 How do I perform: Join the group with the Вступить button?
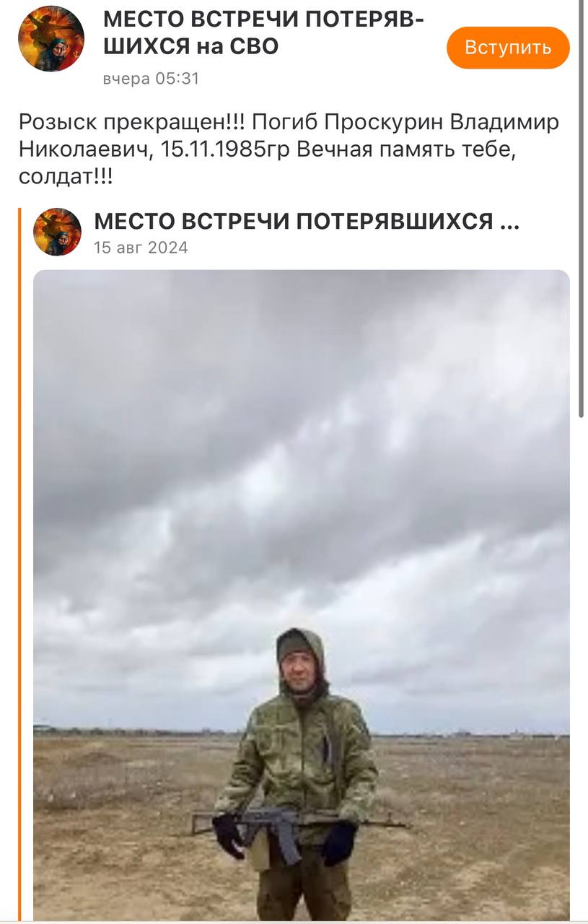(508, 48)
